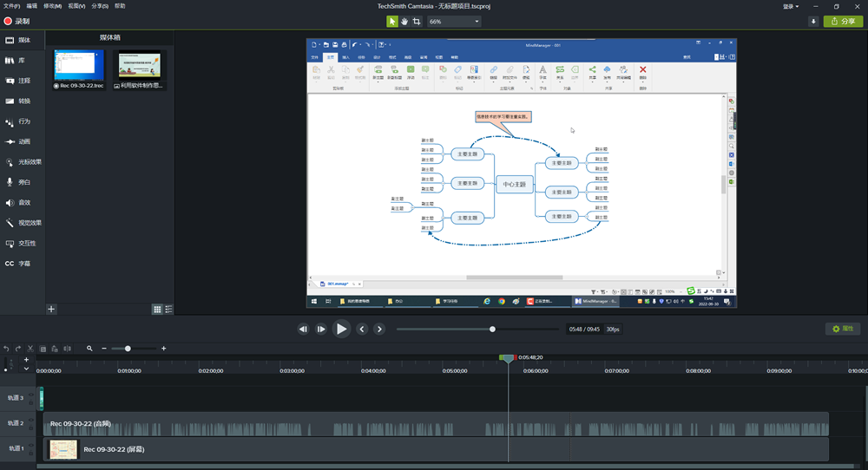The image size is (868, 470).
Task: Expand the track options chevron on timeline
Action: pos(26,369)
